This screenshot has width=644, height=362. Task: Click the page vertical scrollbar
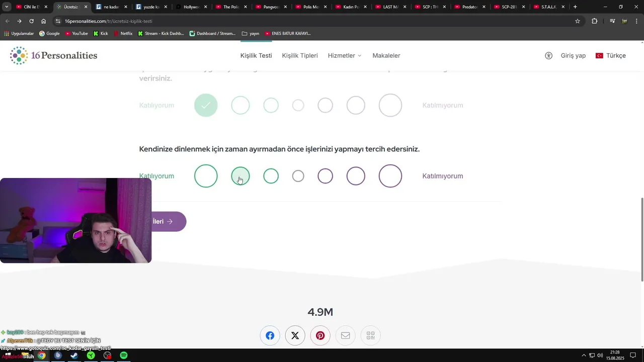[x=641, y=239]
